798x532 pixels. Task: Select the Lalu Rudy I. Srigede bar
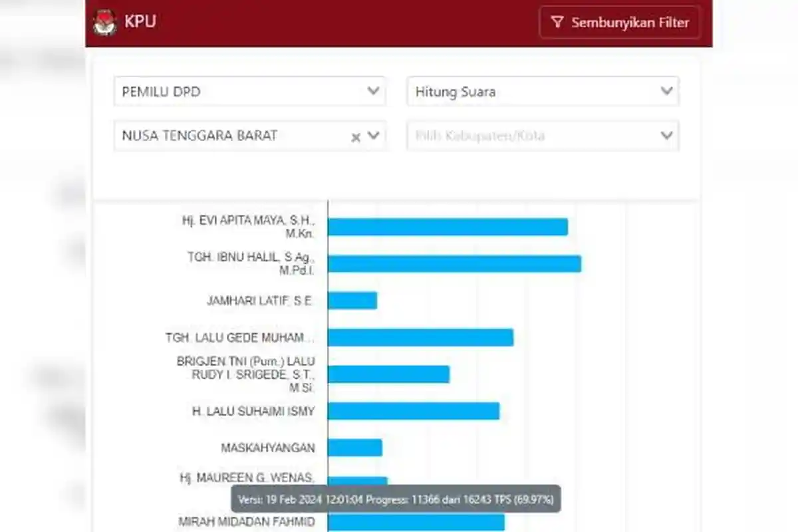[388, 374]
